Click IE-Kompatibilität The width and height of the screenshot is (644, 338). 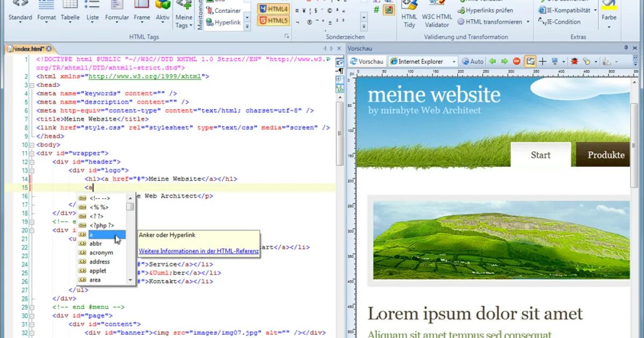(565, 10)
